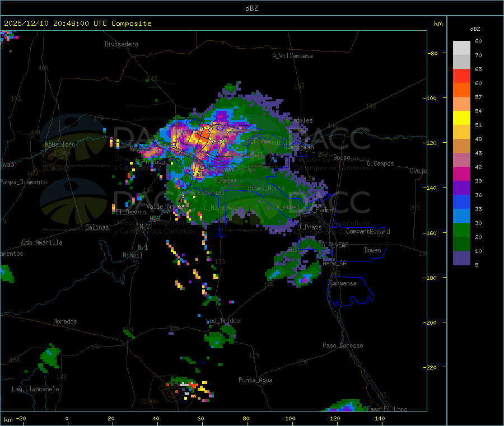Click the 'G_ALVEAR' map label
The image size is (504, 426).
(x=335, y=245)
